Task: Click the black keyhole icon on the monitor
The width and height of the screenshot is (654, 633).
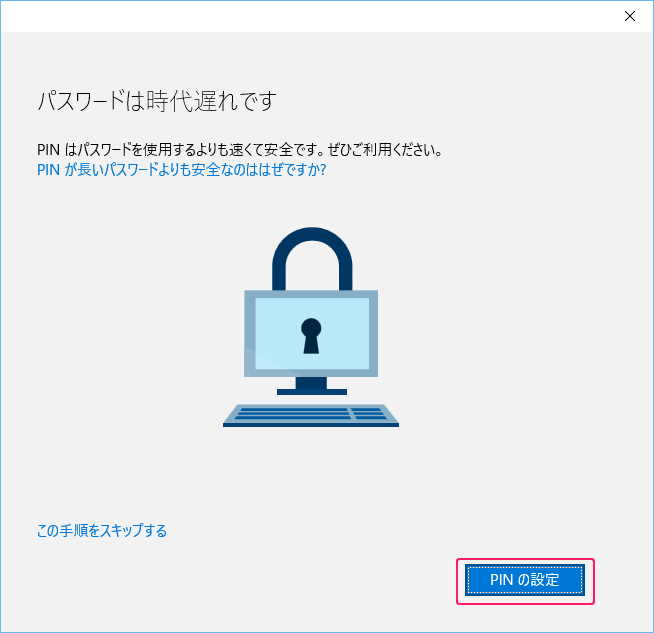Action: coord(311,336)
